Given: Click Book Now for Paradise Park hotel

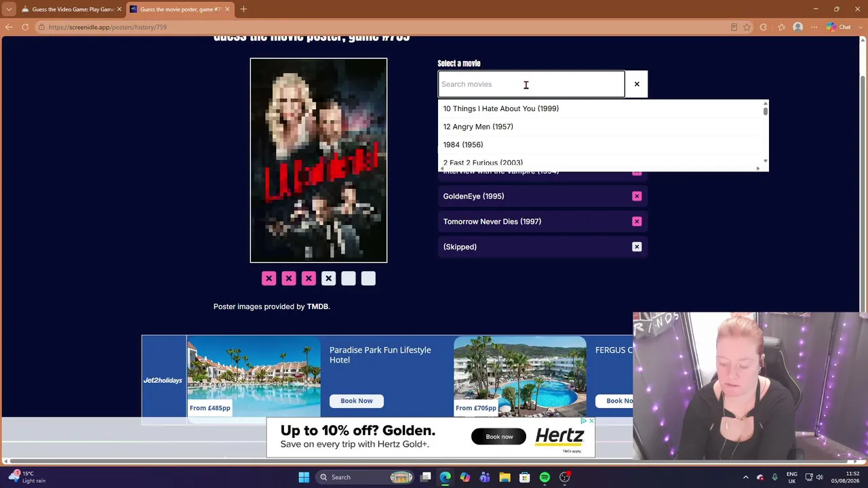Looking at the screenshot, I should pos(357,401).
